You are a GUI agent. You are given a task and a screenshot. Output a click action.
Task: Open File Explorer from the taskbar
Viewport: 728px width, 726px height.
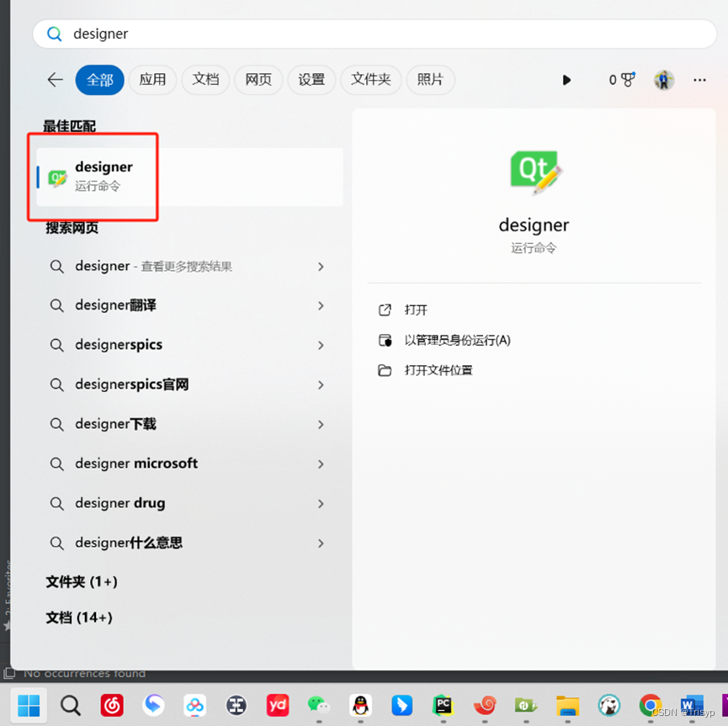pos(568,706)
